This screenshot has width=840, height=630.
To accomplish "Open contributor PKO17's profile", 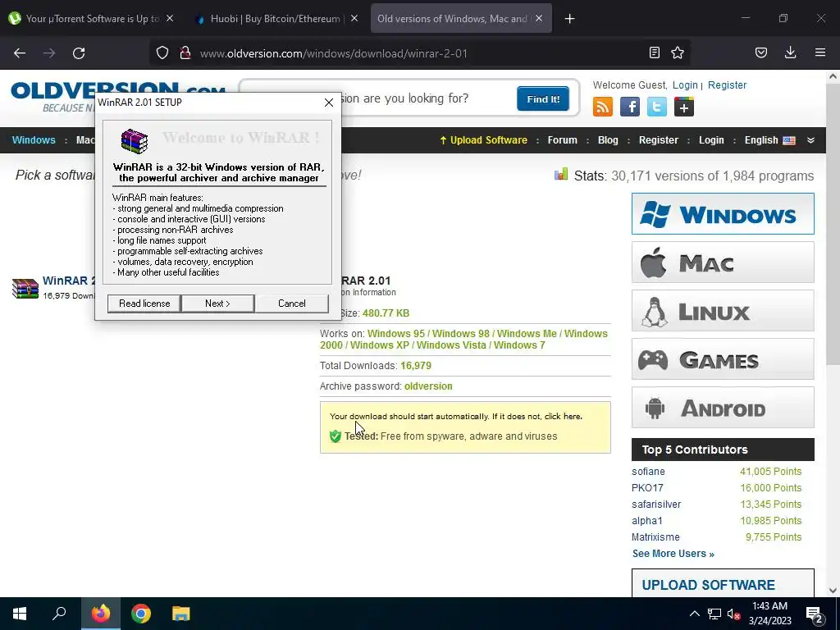I will pos(647,488).
